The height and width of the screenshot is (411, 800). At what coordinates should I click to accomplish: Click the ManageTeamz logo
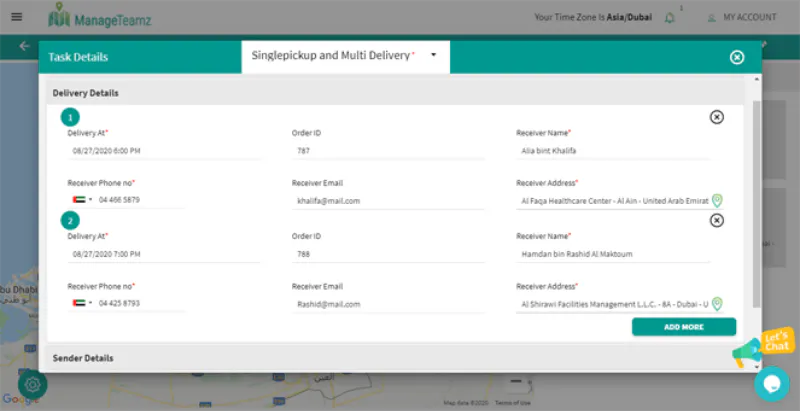(x=100, y=17)
